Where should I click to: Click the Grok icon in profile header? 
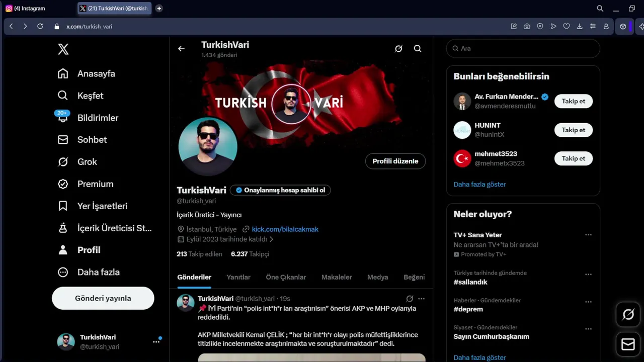[x=398, y=49]
